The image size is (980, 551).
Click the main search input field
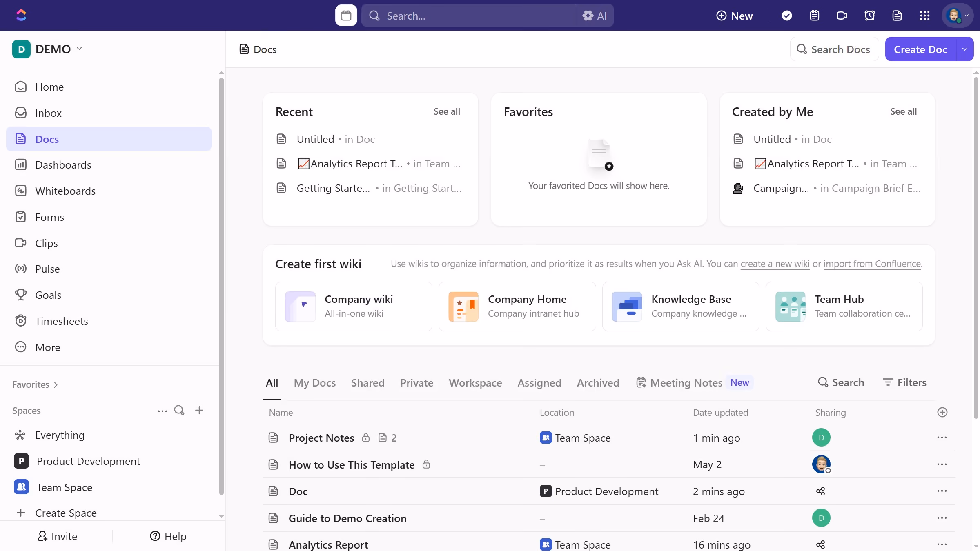(468, 16)
